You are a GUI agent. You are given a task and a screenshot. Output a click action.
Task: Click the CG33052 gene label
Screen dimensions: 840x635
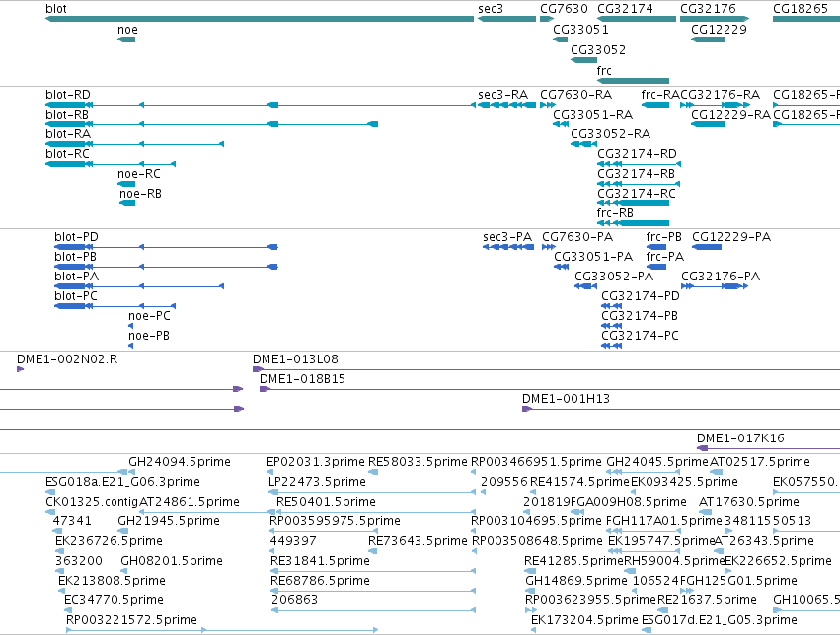(598, 49)
